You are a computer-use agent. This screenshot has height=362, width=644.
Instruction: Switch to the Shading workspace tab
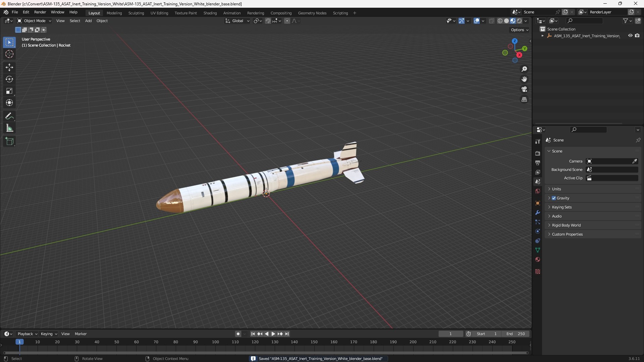click(210, 13)
